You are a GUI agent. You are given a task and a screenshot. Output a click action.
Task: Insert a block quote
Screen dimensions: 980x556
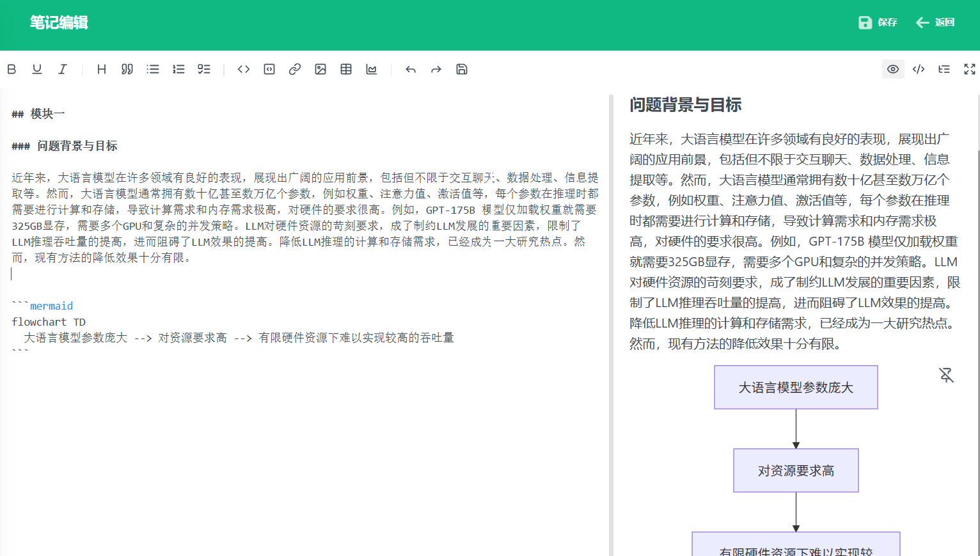pyautogui.click(x=127, y=69)
